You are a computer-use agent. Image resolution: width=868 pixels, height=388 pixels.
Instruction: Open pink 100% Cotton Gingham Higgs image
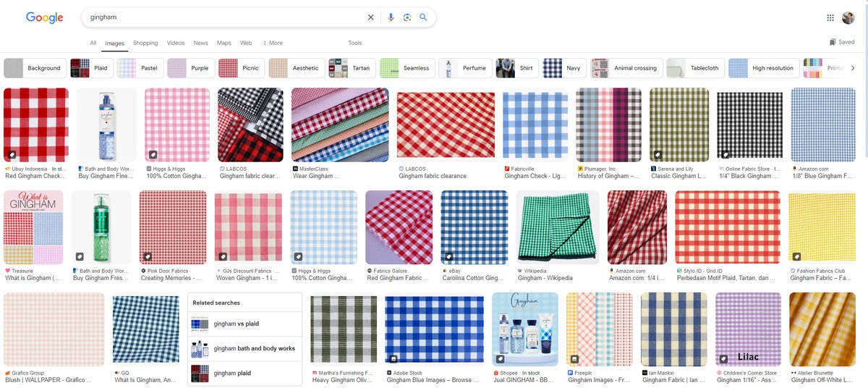click(x=177, y=125)
